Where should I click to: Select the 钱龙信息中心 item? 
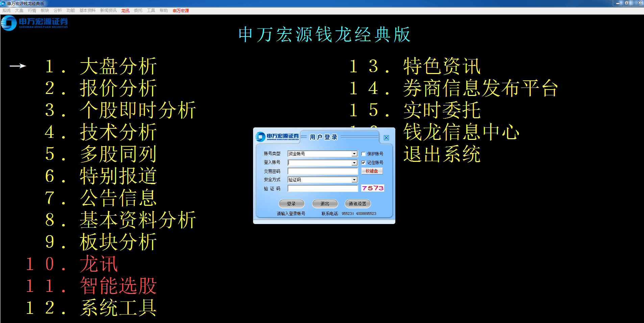point(461,132)
